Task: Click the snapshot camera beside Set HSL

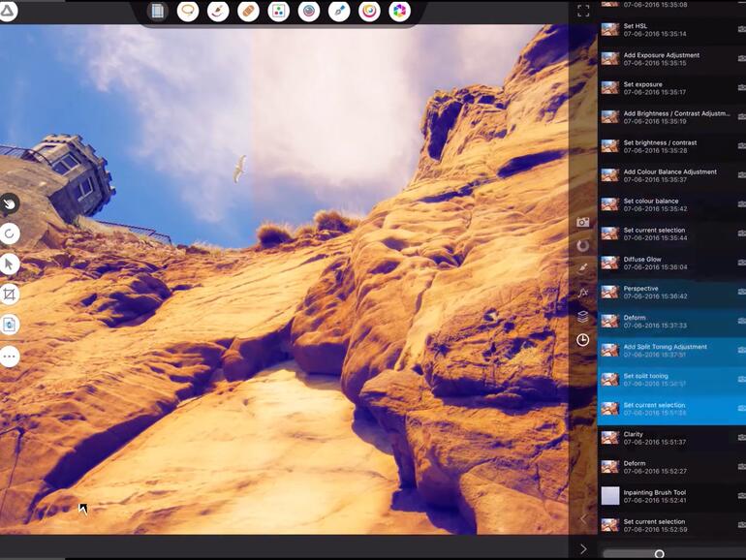Action: pyautogui.click(x=742, y=29)
